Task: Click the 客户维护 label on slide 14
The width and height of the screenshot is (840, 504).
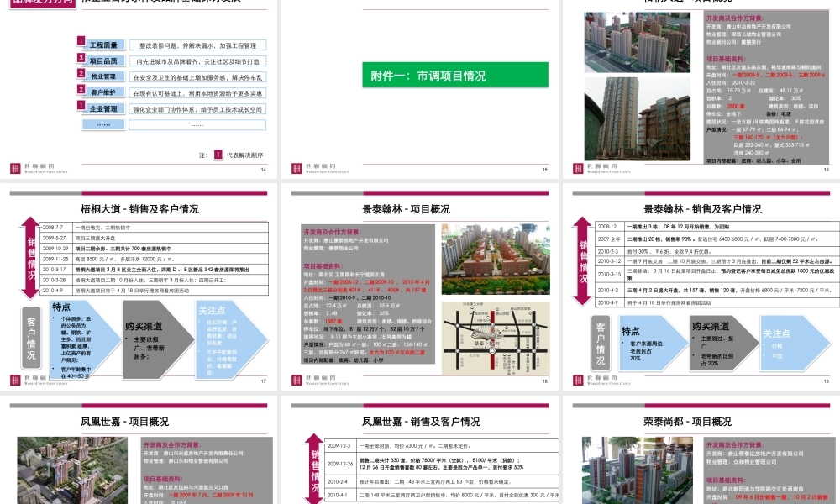Action: [103, 92]
